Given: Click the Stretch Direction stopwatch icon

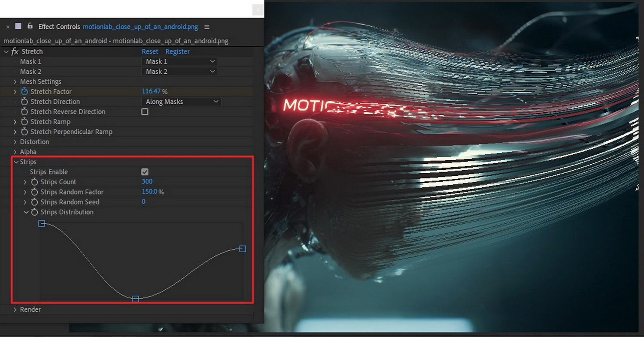Looking at the screenshot, I should [24, 102].
